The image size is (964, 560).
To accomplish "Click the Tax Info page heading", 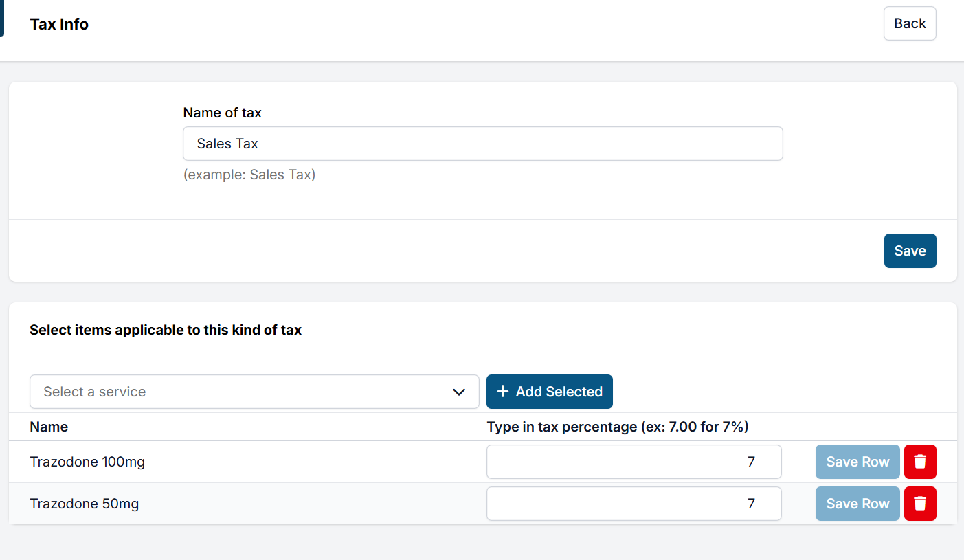I will 59,24.
